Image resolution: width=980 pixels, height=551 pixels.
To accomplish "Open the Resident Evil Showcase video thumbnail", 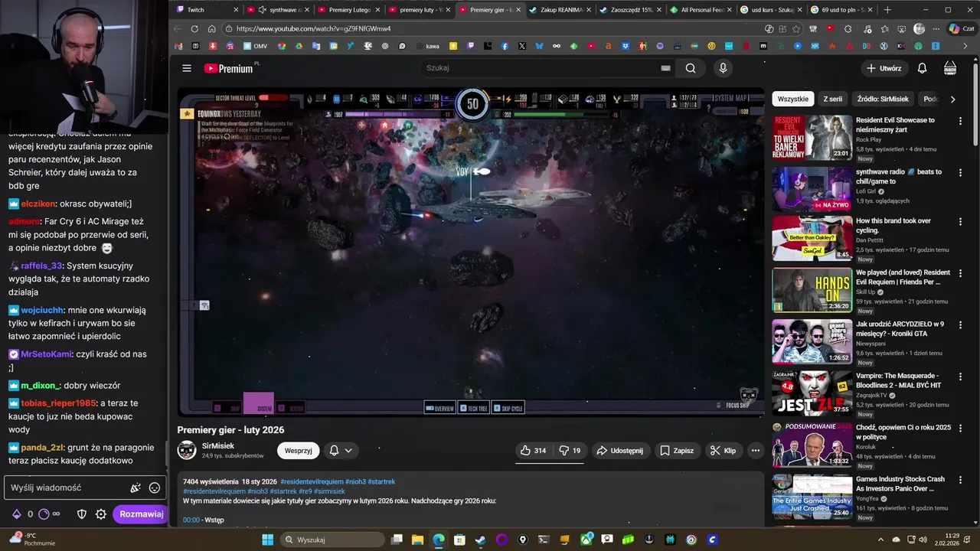I will tap(812, 138).
